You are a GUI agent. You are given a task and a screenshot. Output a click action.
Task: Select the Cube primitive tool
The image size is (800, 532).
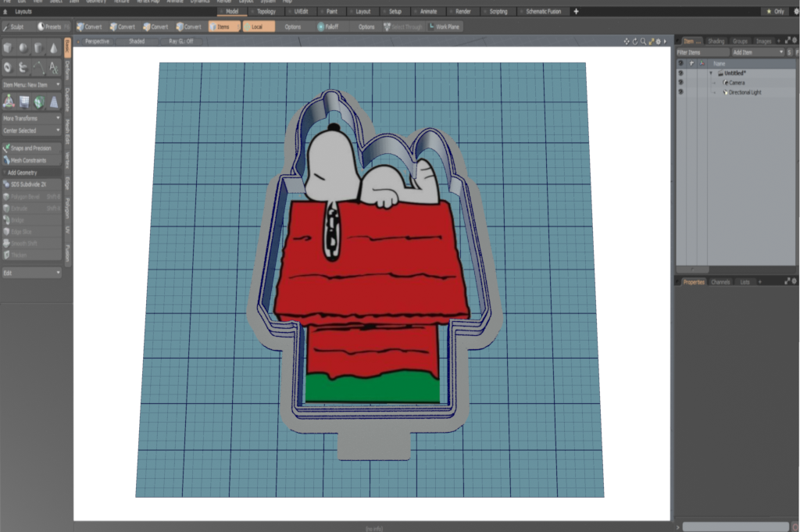tap(8, 48)
